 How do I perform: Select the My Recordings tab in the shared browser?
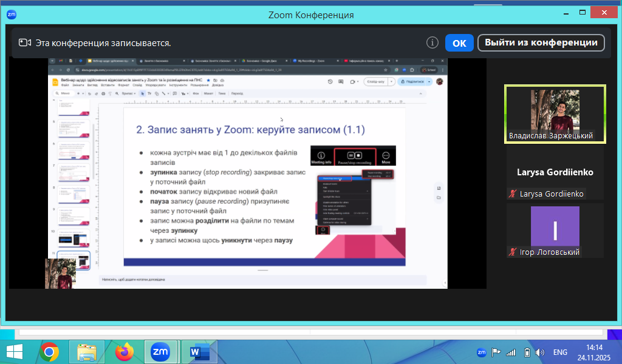click(x=311, y=61)
